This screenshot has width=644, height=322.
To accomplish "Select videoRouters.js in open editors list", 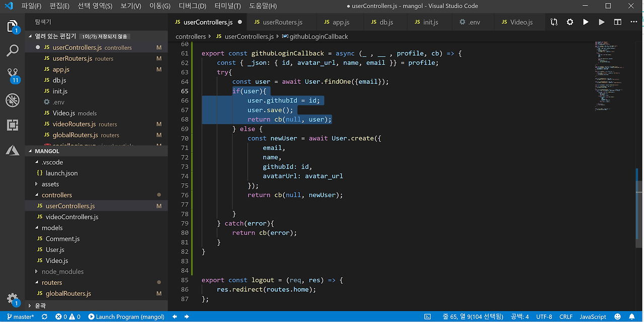I will (97, 124).
